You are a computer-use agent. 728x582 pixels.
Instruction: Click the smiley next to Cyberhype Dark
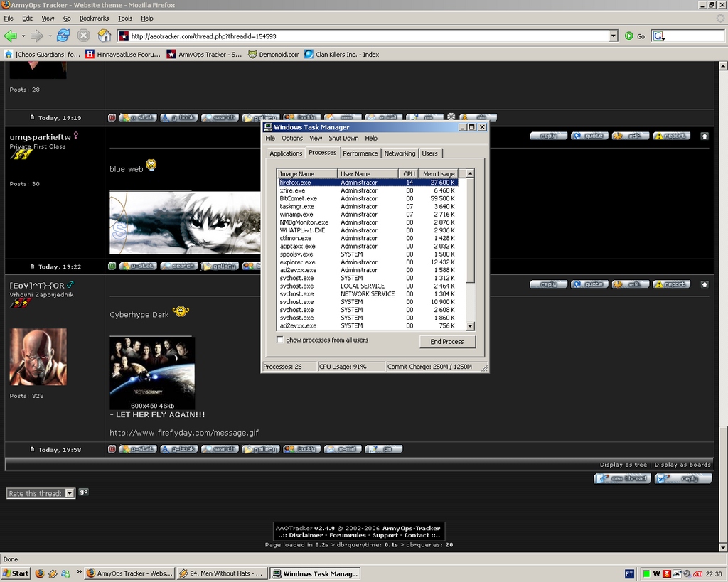[x=181, y=311]
